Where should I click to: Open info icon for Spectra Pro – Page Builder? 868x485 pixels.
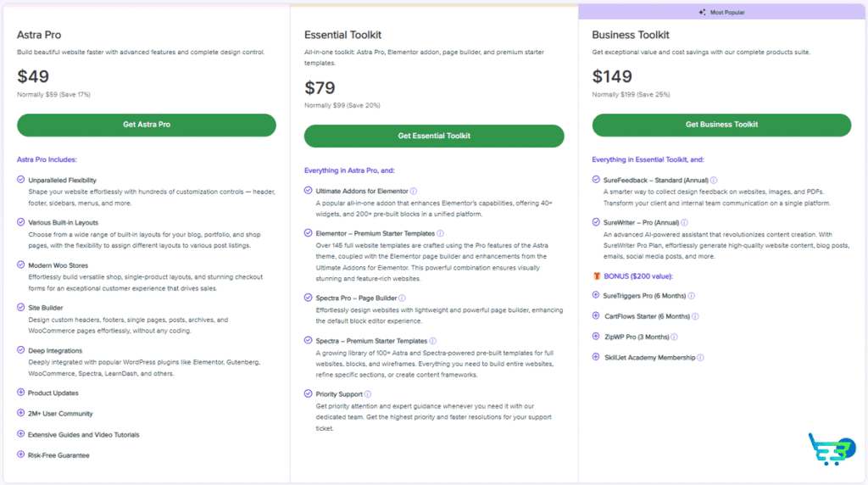coord(402,298)
